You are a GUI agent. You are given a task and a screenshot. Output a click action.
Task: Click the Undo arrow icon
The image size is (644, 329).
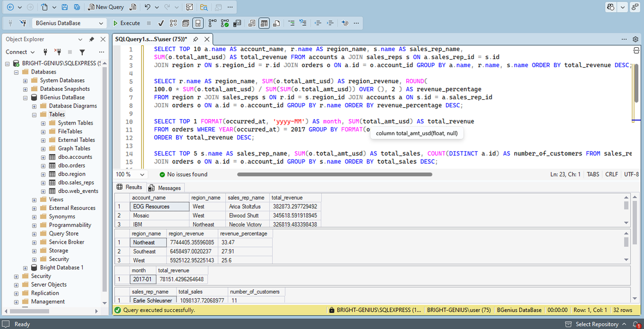tap(147, 7)
